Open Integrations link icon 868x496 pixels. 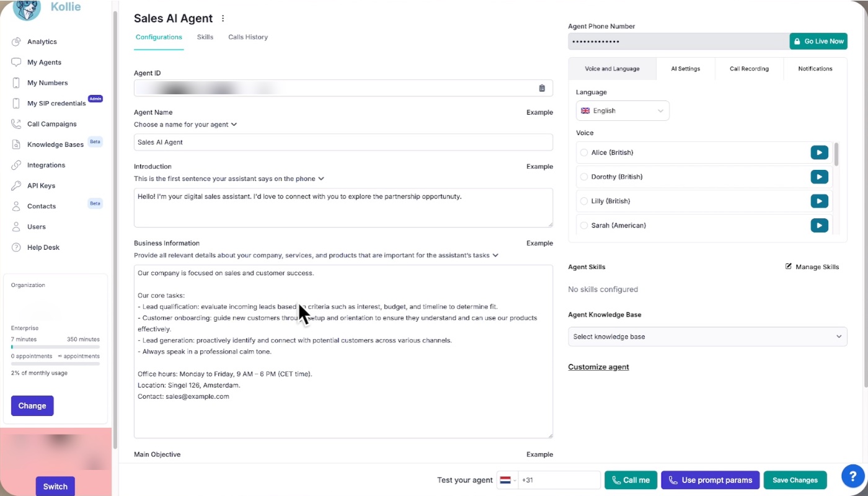[x=16, y=165]
